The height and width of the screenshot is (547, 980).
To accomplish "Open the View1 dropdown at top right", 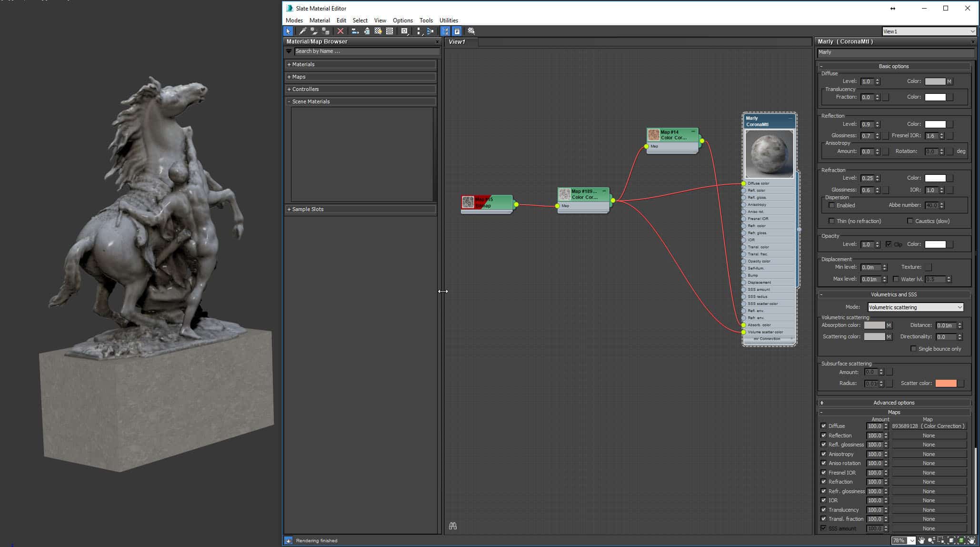I will [x=929, y=31].
